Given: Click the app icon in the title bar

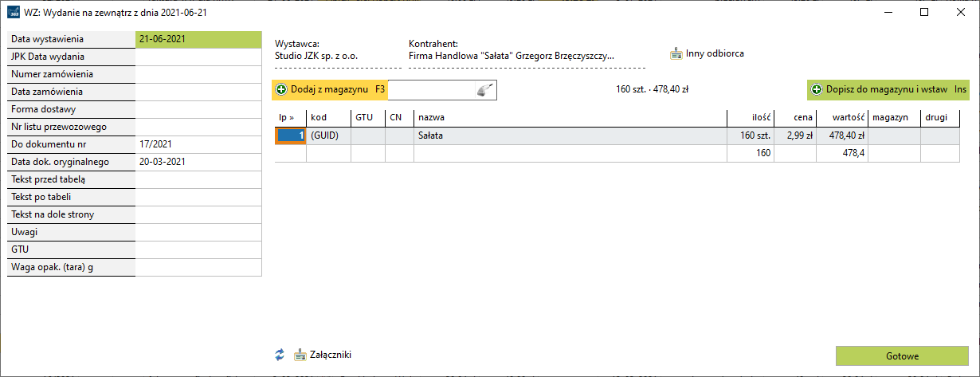Looking at the screenshot, I should (14, 13).
